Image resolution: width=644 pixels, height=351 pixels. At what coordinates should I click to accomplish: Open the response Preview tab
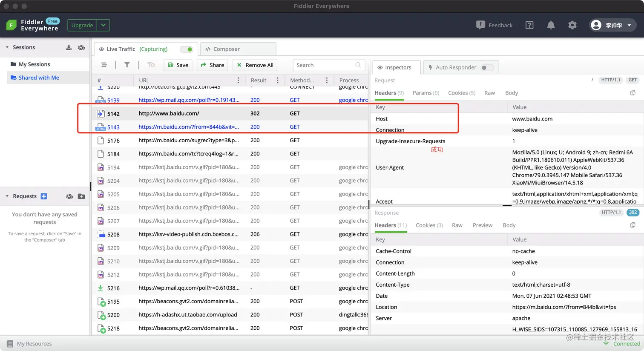pos(483,225)
